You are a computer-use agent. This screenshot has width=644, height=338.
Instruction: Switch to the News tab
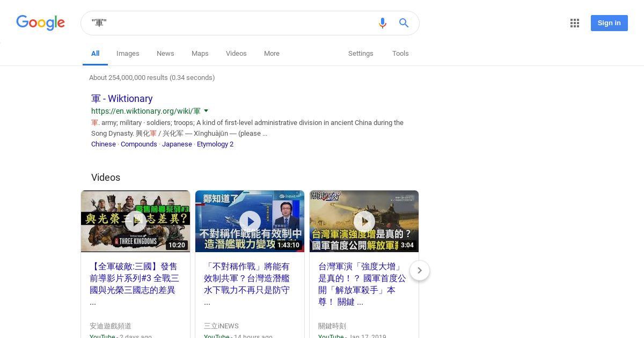pyautogui.click(x=165, y=54)
